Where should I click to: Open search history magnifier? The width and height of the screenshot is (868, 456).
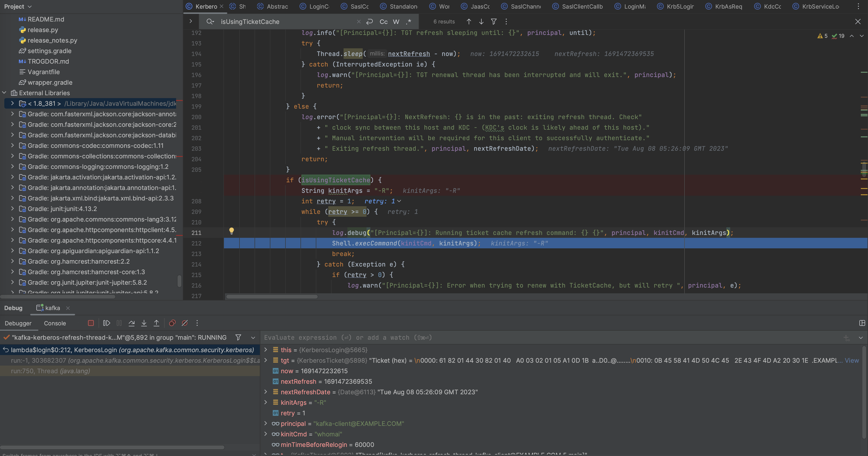[x=210, y=22]
